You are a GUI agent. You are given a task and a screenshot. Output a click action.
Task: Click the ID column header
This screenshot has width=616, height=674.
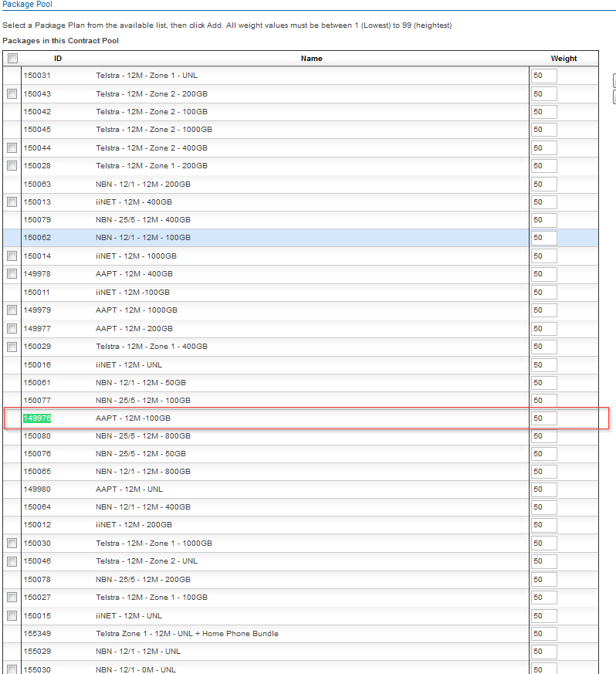point(58,59)
